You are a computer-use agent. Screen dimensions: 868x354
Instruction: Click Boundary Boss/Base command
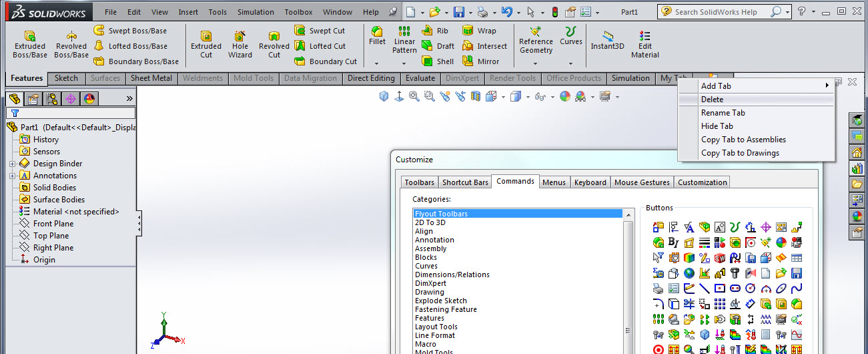(x=136, y=61)
